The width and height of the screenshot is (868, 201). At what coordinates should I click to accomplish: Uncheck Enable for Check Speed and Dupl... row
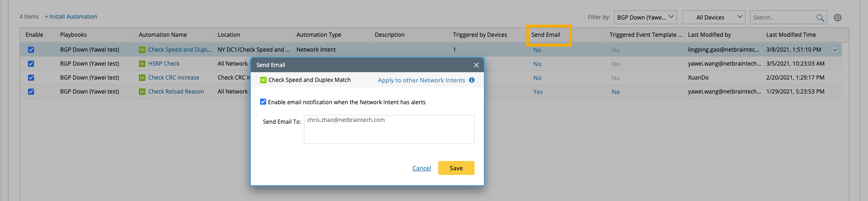31,50
